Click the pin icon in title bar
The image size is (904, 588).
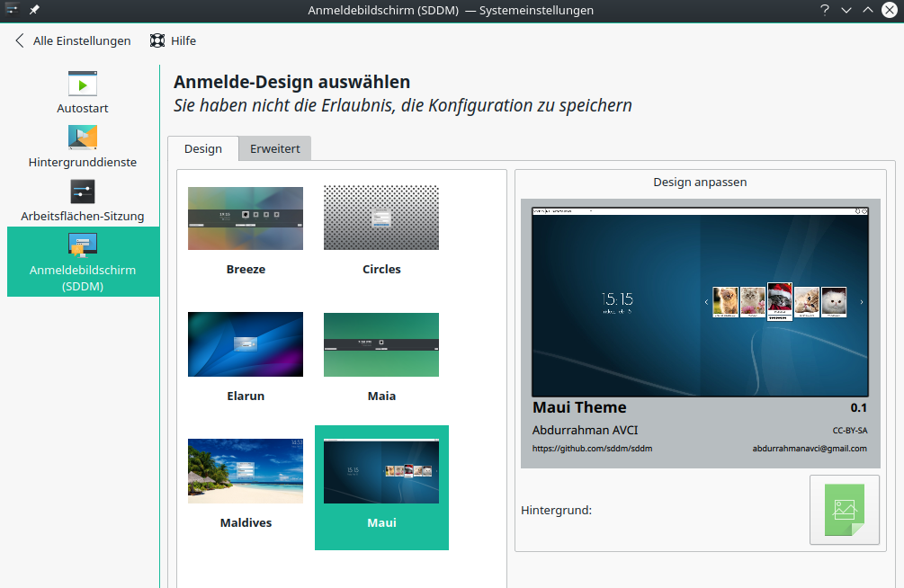(x=34, y=10)
